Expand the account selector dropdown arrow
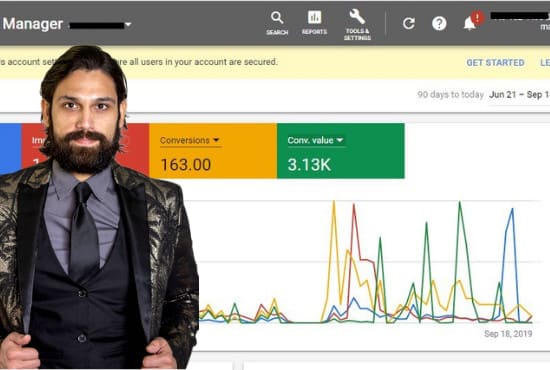Screen dimensions: 550x370 tap(128, 25)
